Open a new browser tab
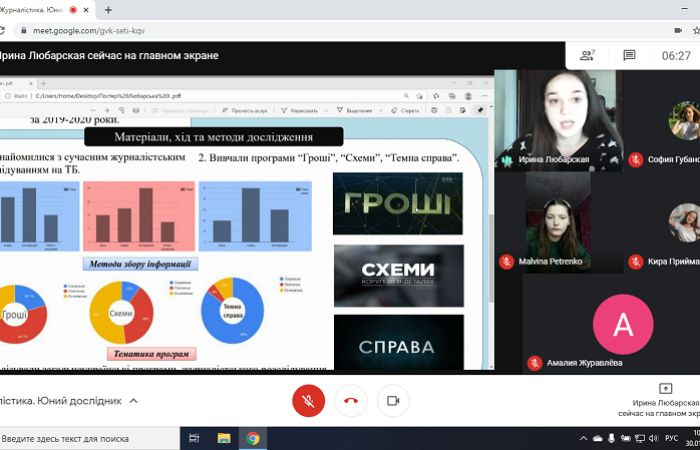The height and width of the screenshot is (450, 700). point(108,10)
